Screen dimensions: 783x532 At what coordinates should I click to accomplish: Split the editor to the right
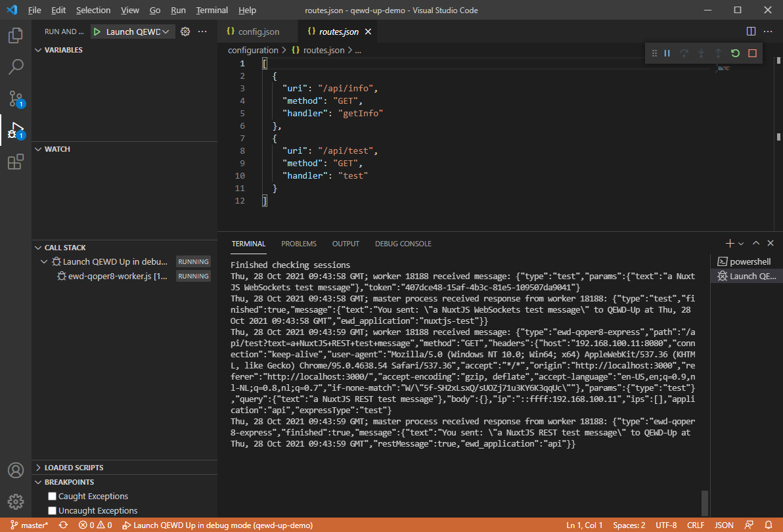[x=751, y=32]
